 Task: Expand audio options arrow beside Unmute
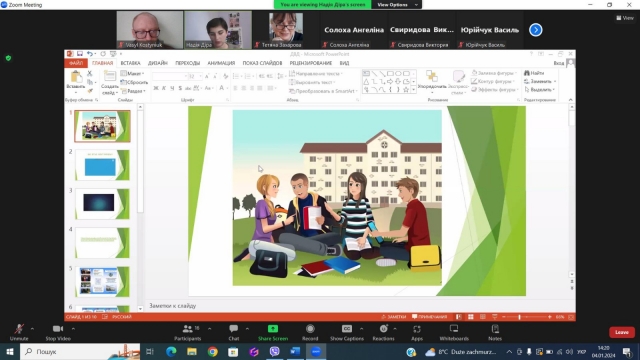[32, 329]
